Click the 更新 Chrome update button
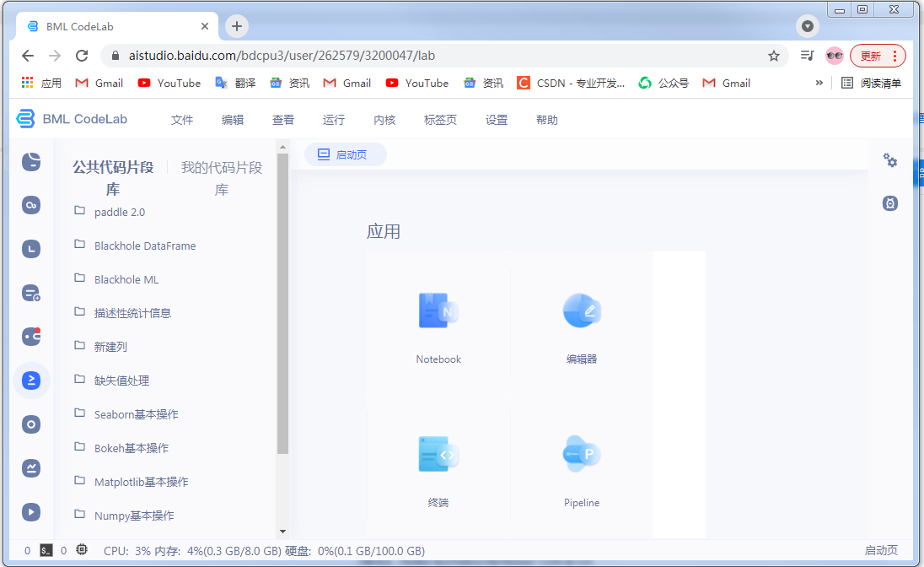 [x=878, y=56]
